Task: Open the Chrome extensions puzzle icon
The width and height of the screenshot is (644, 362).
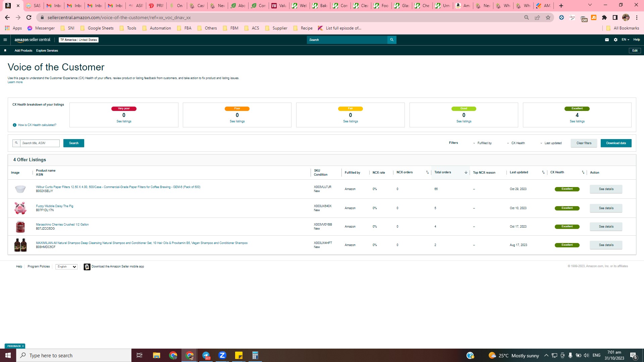Action: tap(604, 17)
